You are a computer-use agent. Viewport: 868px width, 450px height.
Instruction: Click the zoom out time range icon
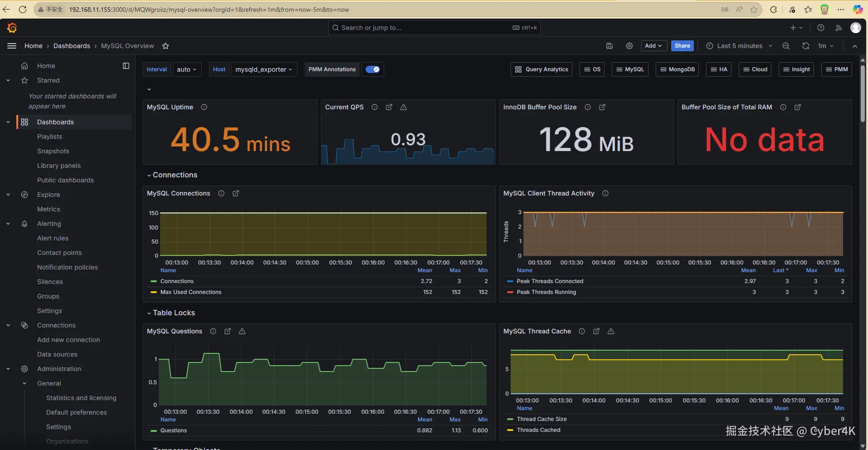click(786, 46)
